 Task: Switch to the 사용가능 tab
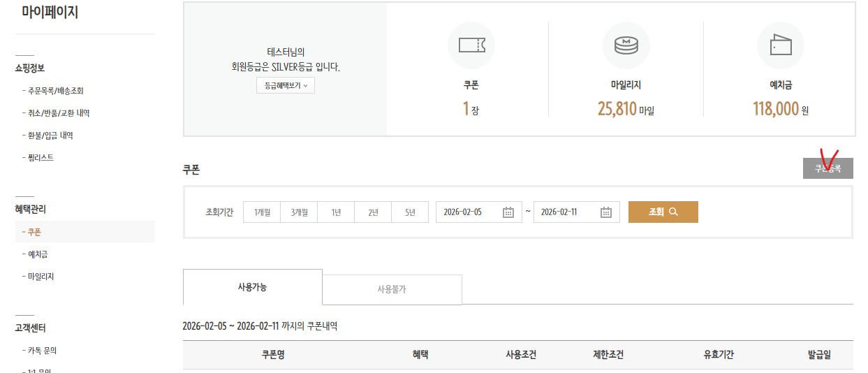(252, 287)
